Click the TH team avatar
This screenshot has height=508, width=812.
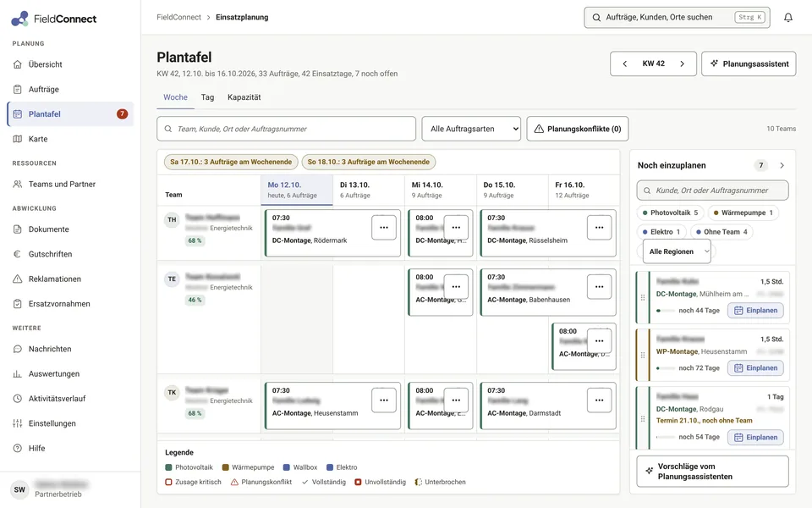[172, 220]
